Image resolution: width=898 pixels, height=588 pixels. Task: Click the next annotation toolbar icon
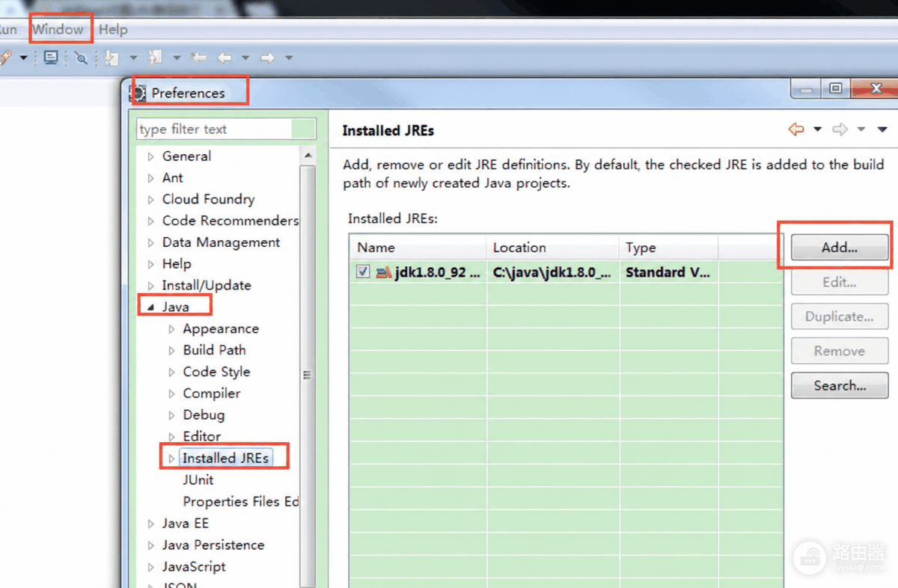112,58
